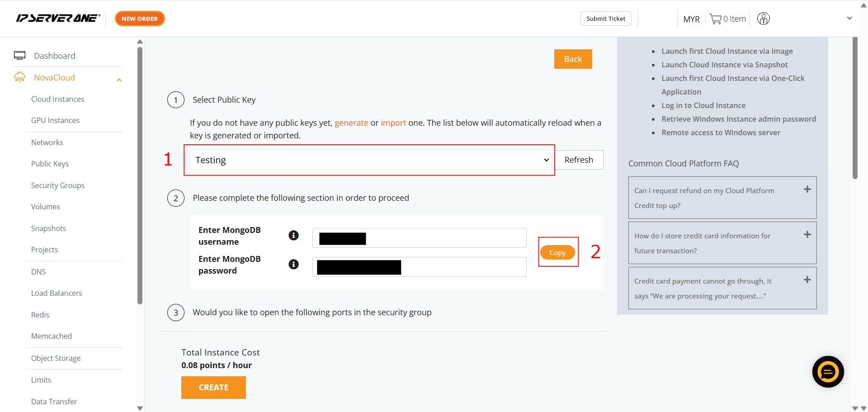The height and width of the screenshot is (412, 868).
Task: Open the shopping cart icon
Action: coord(715,19)
